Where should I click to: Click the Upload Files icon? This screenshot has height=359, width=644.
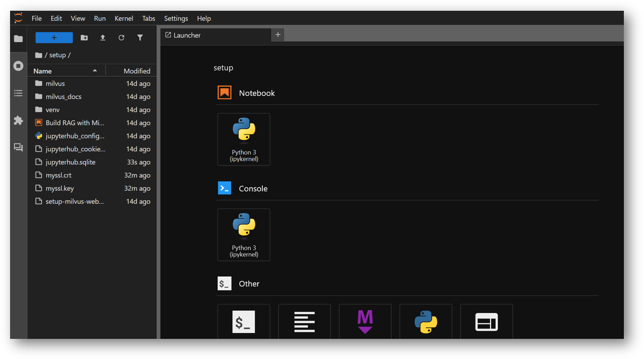(x=103, y=38)
